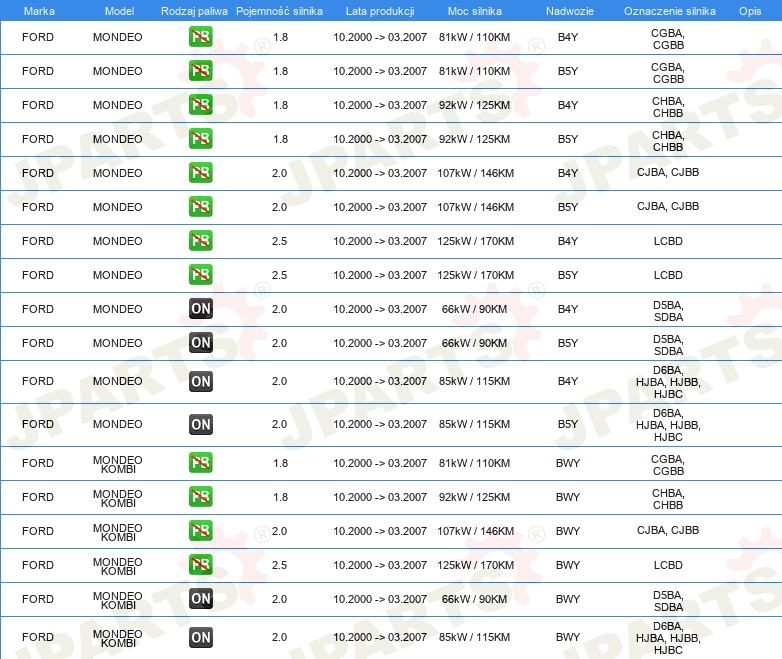Click BWY body code in Kombi 66kW row
Viewport: 782px width, 659px height.
pyautogui.click(x=568, y=599)
